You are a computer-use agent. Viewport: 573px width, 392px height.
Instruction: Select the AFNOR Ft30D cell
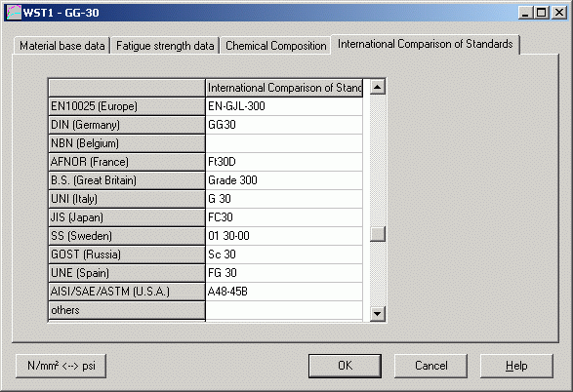pyautogui.click(x=284, y=162)
